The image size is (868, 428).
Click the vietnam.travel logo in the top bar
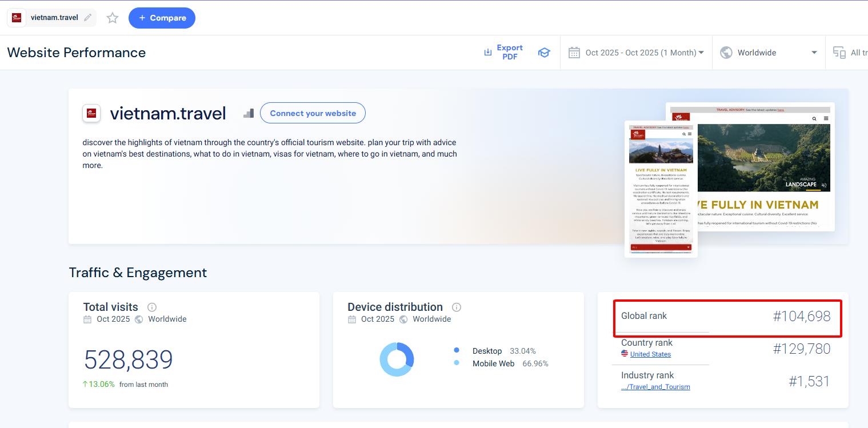[x=16, y=17]
